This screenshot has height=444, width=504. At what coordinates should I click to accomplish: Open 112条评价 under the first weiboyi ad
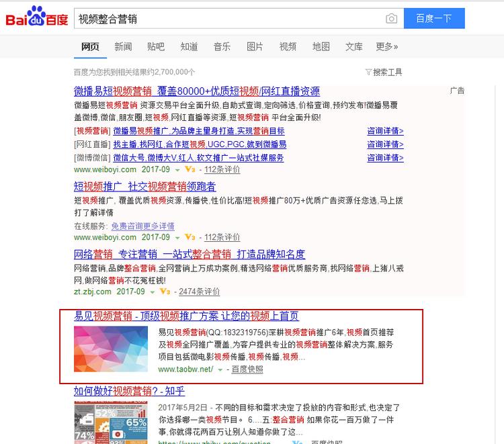tap(222, 169)
